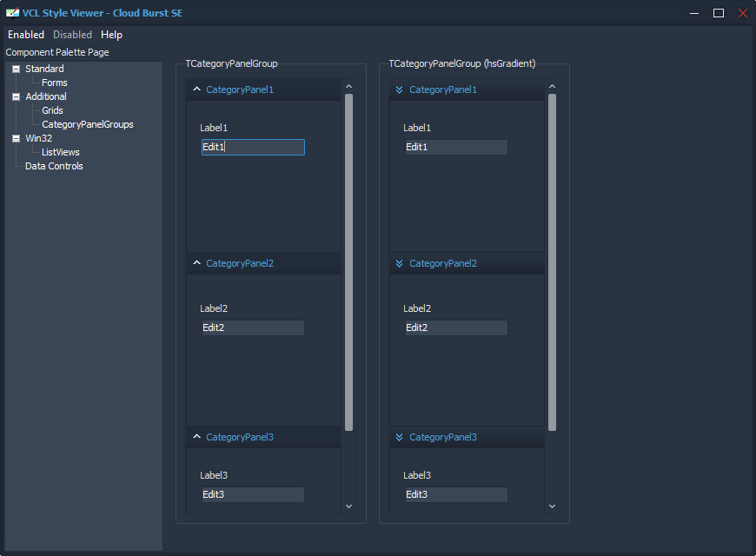
Task: Select the Standard tree item label
Action: click(44, 69)
